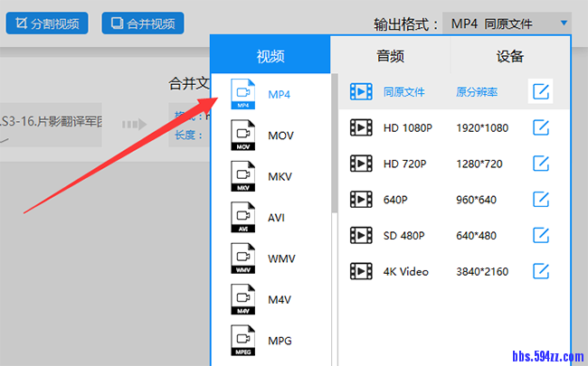588x366 pixels.
Task: Click the format list vertical scrollbar
Action: pyautogui.click(x=335, y=145)
